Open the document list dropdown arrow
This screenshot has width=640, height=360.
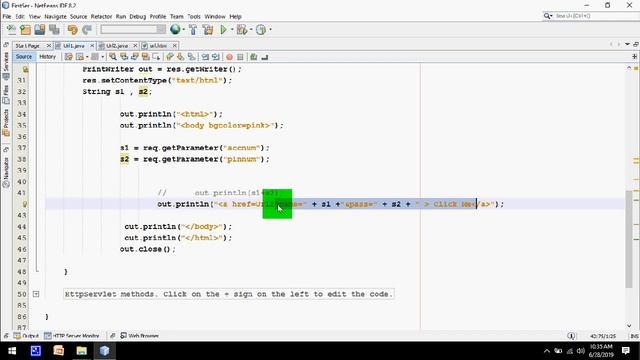(x=627, y=44)
